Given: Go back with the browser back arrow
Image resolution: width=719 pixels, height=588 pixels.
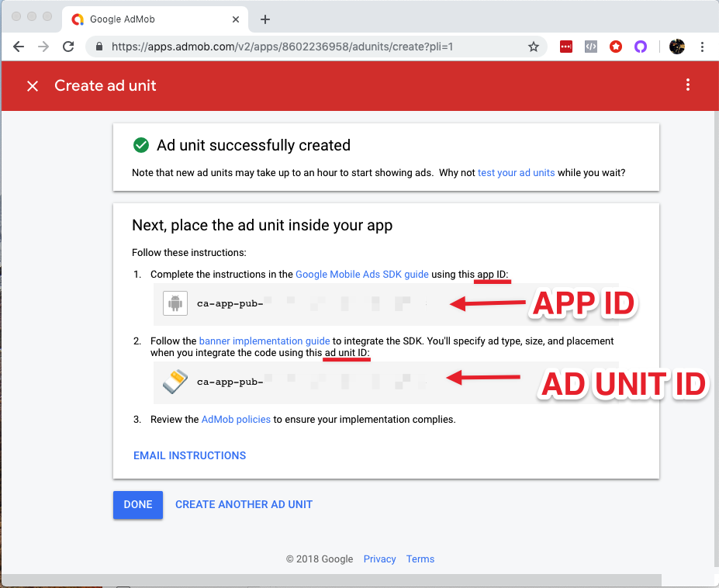Looking at the screenshot, I should pos(19,47).
